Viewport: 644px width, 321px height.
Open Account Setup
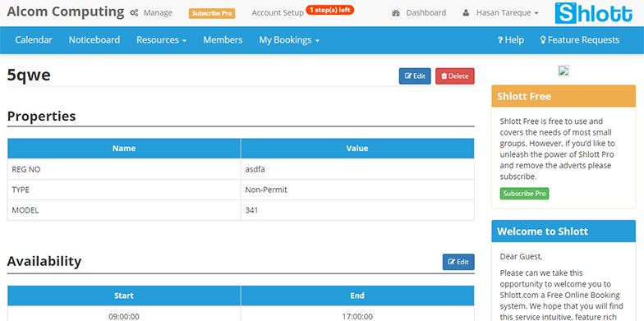point(278,13)
